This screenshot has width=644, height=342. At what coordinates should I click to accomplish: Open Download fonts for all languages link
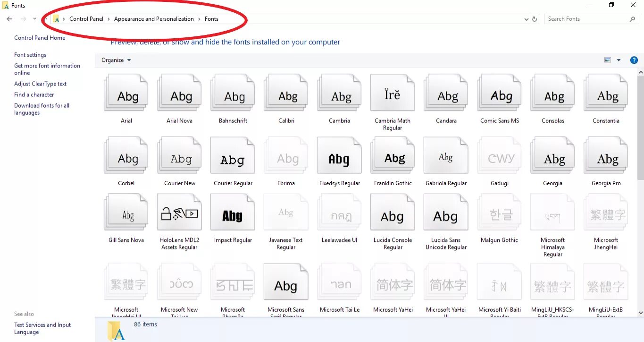42,109
